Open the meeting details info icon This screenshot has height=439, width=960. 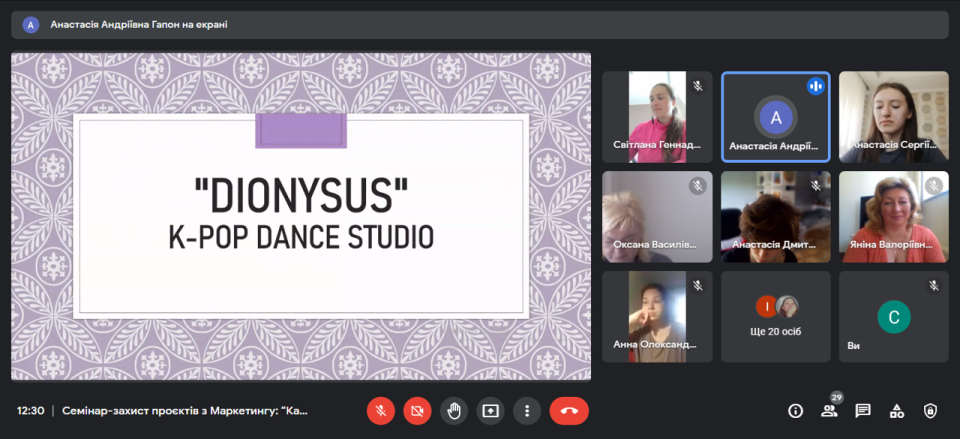click(796, 410)
